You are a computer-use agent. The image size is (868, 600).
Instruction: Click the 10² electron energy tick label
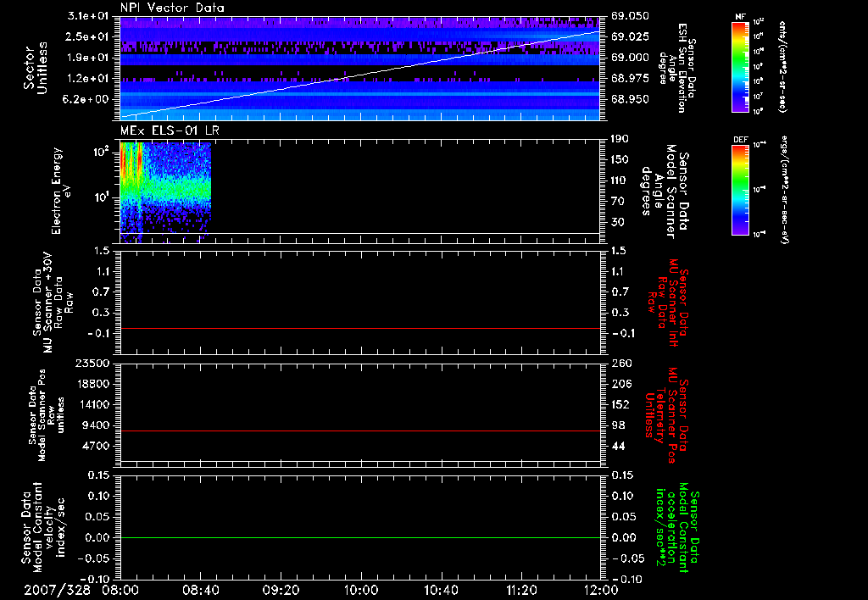(x=100, y=152)
